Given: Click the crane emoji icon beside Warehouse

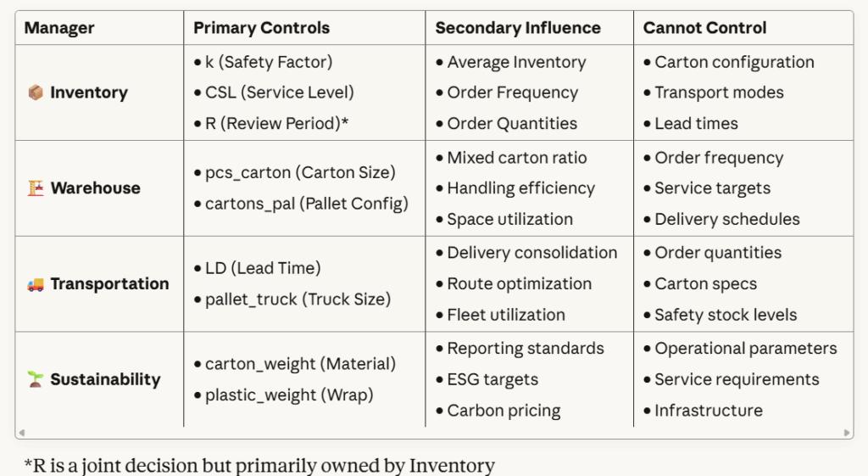Looking at the screenshot, I should click(35, 188).
